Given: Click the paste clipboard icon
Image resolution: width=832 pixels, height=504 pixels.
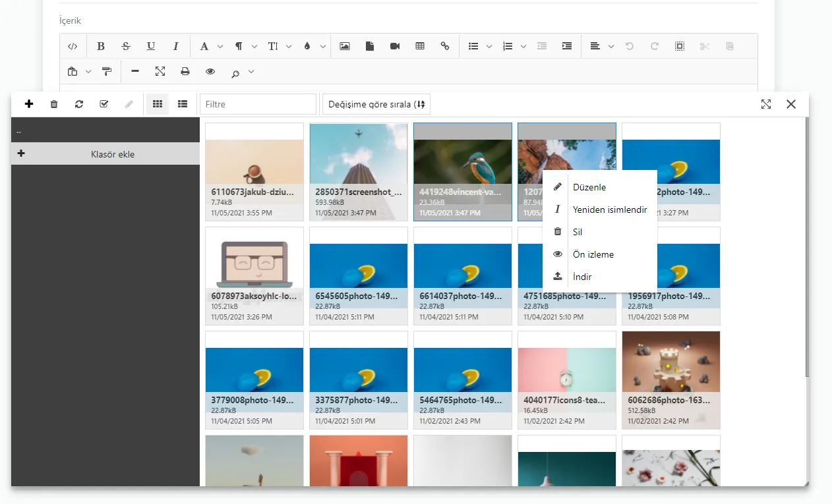Looking at the screenshot, I should 73,71.
